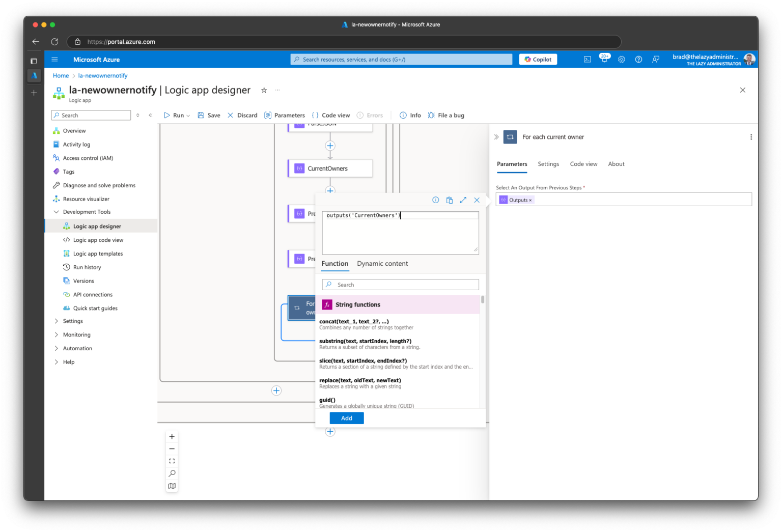Open the panel Code view tab
The height and width of the screenshot is (532, 782).
[583, 164]
